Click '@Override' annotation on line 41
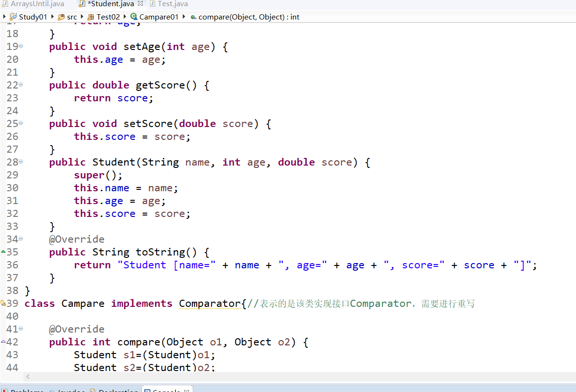 (x=77, y=329)
